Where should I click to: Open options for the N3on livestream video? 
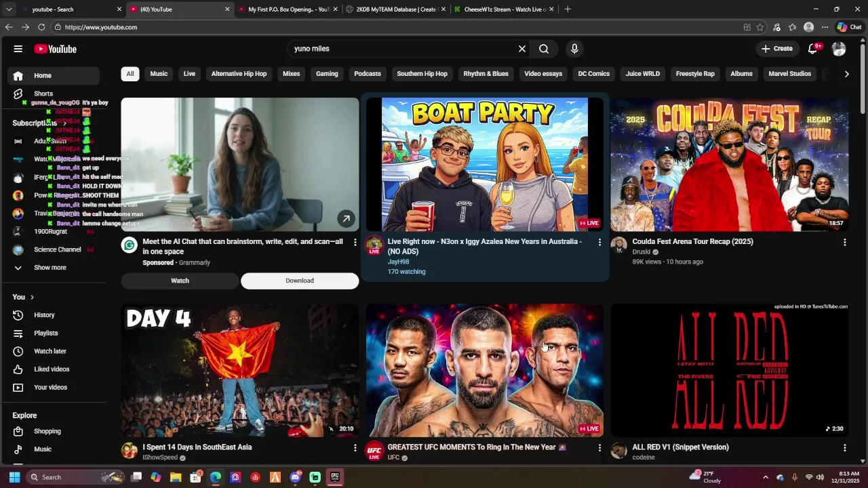click(599, 242)
